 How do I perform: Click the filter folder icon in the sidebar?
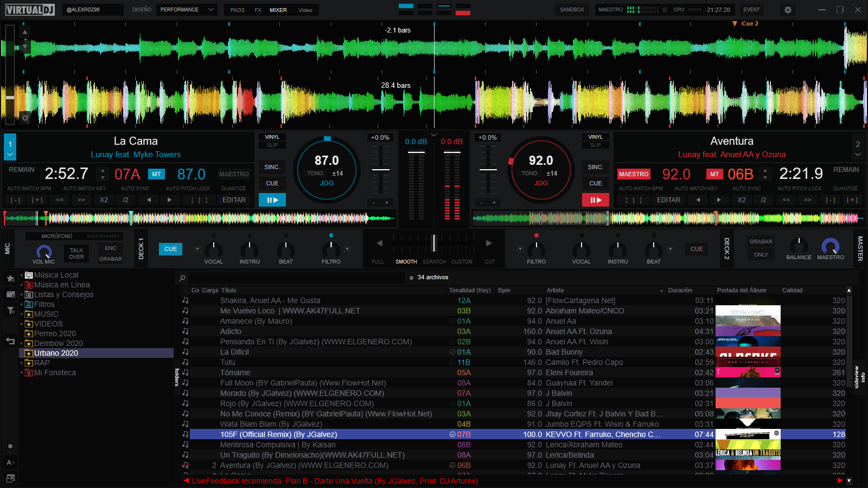10,311
